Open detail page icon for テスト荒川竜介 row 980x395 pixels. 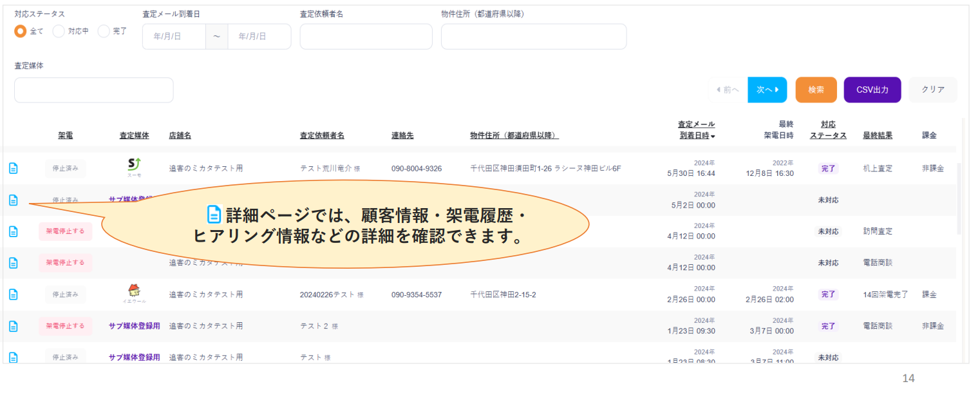pos(13,168)
